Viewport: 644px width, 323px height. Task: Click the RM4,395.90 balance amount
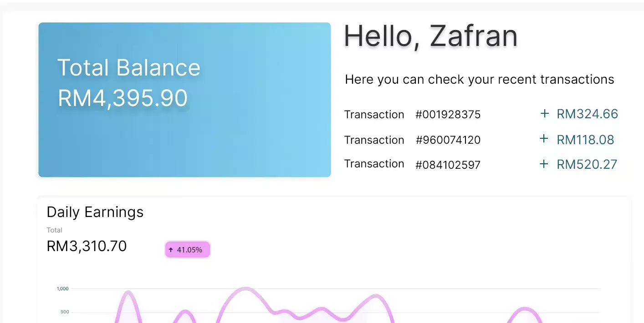[123, 98]
